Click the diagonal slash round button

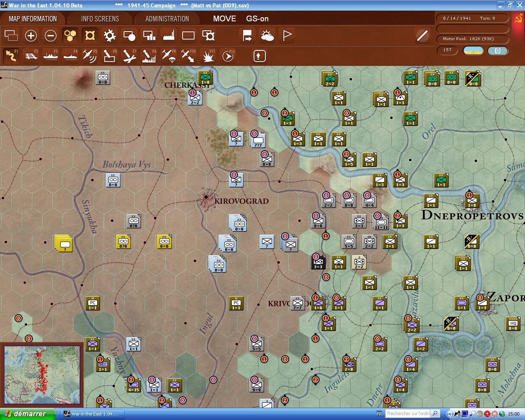coord(422,36)
